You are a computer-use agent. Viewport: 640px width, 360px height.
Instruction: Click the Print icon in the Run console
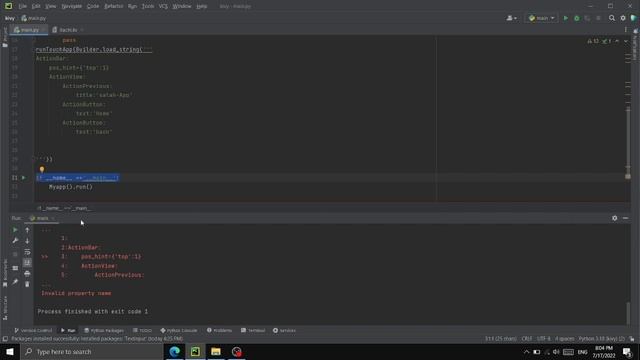tap(27, 273)
